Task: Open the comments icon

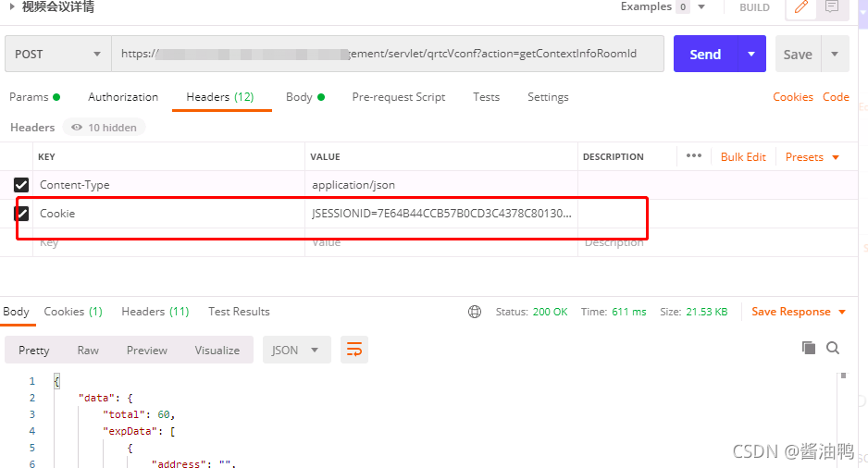Action: pos(832,7)
